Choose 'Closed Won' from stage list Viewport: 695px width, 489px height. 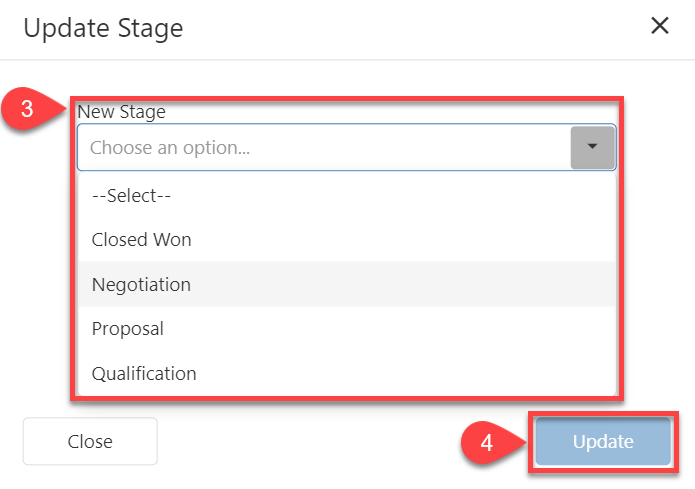[x=141, y=240]
